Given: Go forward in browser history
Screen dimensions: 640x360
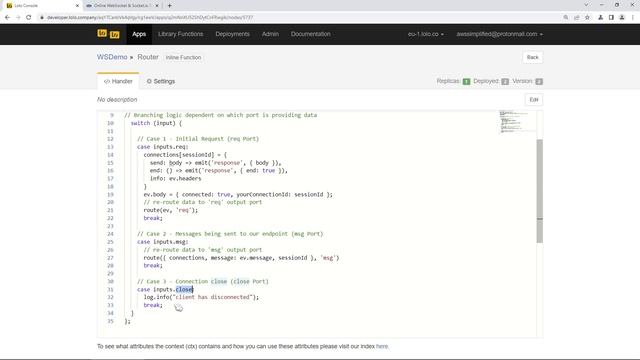Looking at the screenshot, I should 18,18.
